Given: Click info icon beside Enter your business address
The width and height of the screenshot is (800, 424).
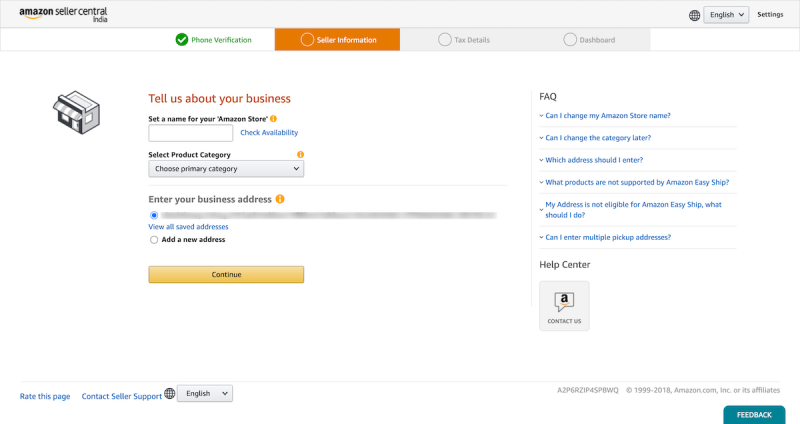Looking at the screenshot, I should (280, 199).
